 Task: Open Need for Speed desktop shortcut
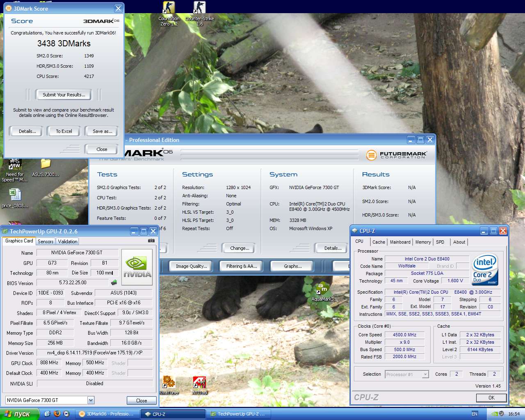coord(14,170)
